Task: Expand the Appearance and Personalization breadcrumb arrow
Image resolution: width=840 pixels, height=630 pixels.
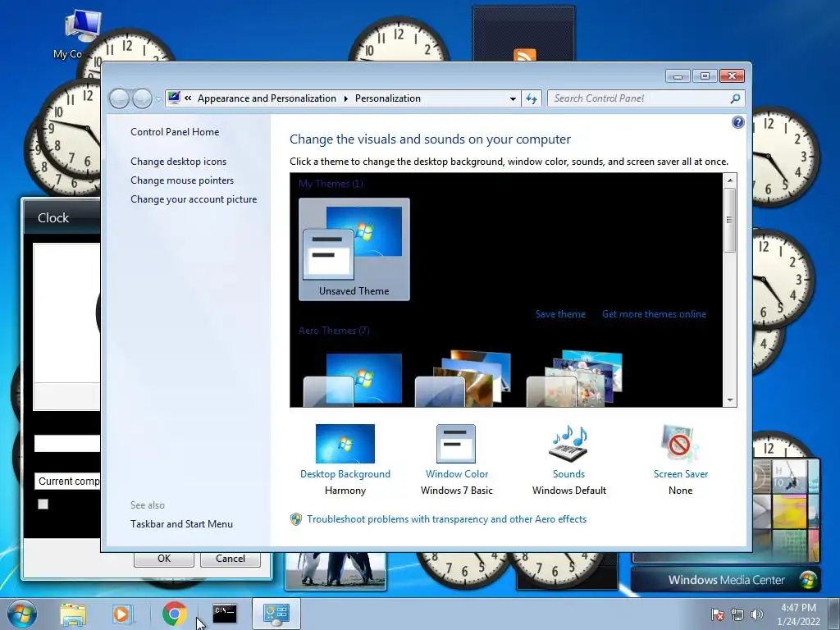Action: coord(345,98)
